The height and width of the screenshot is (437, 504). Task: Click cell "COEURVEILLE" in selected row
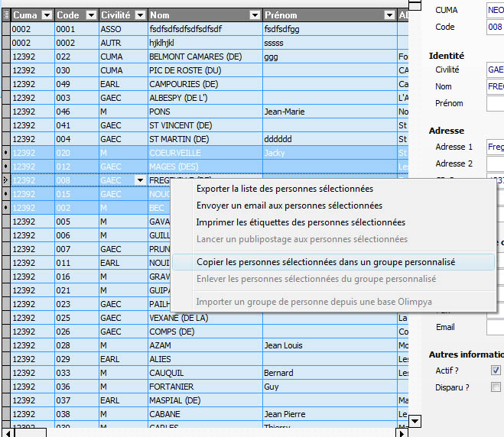point(205,153)
